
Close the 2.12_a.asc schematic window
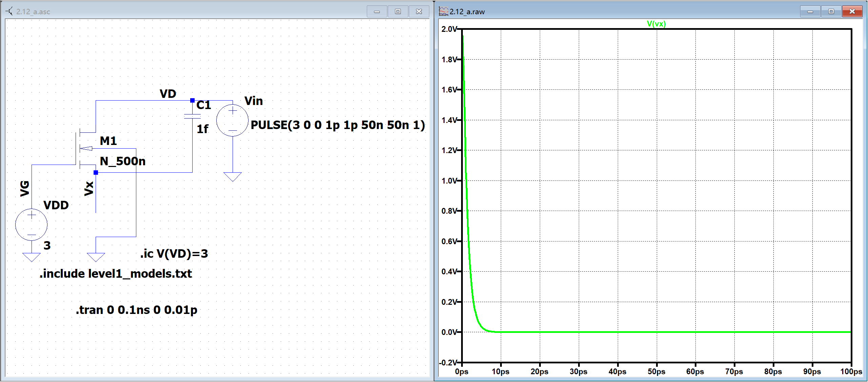[419, 12]
